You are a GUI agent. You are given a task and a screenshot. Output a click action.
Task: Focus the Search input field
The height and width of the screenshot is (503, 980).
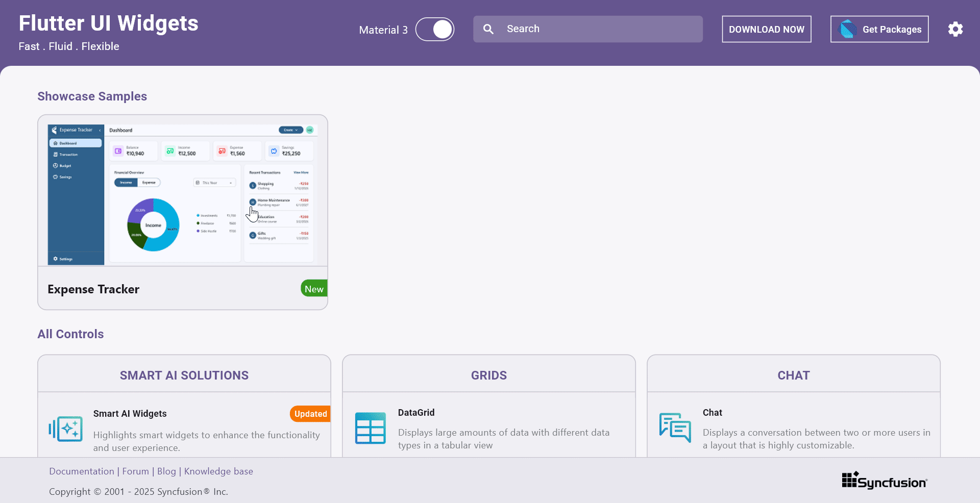[588, 29]
